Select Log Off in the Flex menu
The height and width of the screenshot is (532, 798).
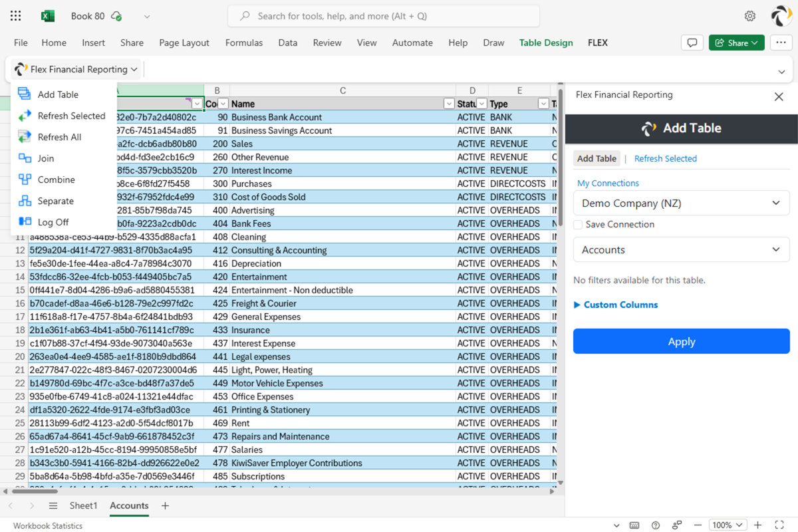[53, 222]
